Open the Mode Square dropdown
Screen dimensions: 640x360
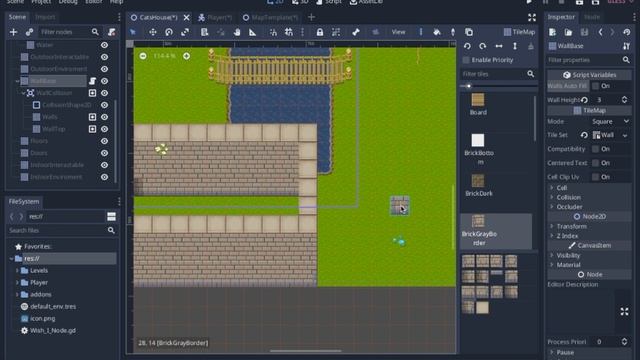point(610,122)
